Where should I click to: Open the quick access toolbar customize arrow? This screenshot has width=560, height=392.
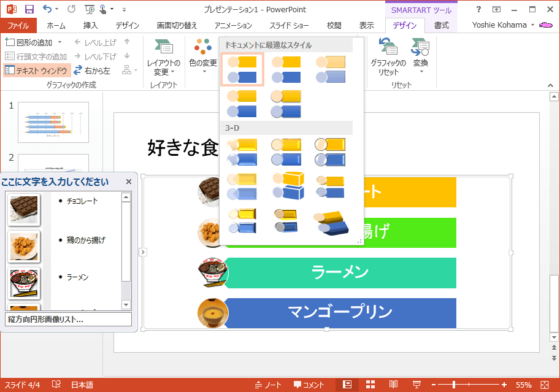pos(125,10)
